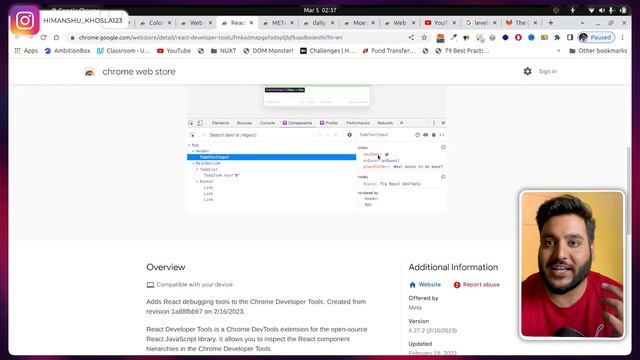Screen dimensions: 640x360
Task: Expand the NUXT bookmark folder
Action: (223, 51)
